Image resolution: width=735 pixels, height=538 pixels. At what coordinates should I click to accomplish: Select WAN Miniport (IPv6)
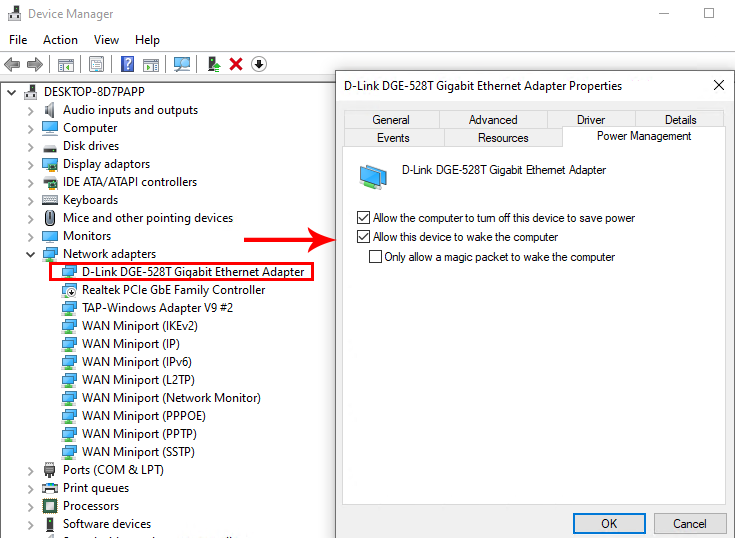point(137,362)
